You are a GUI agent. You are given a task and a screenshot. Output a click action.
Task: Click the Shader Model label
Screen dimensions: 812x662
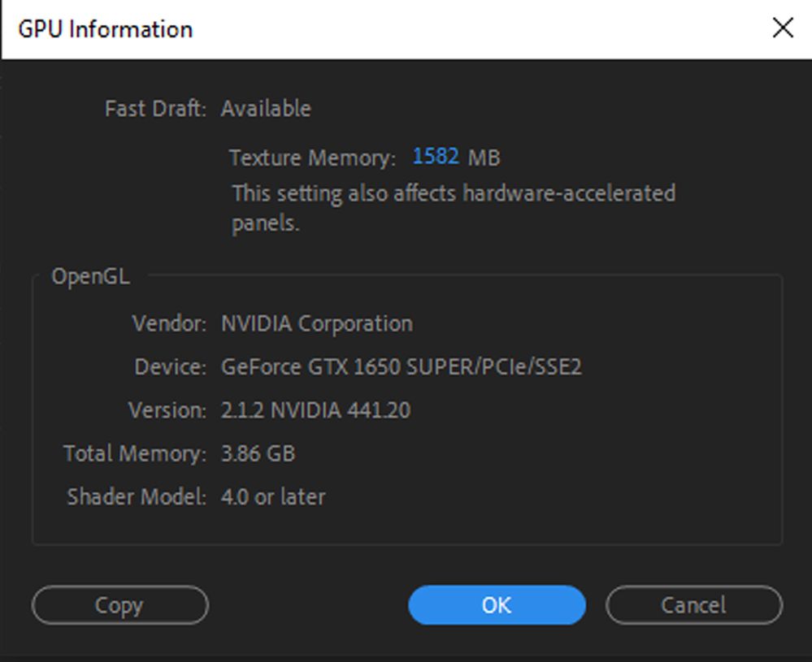pyautogui.click(x=137, y=496)
